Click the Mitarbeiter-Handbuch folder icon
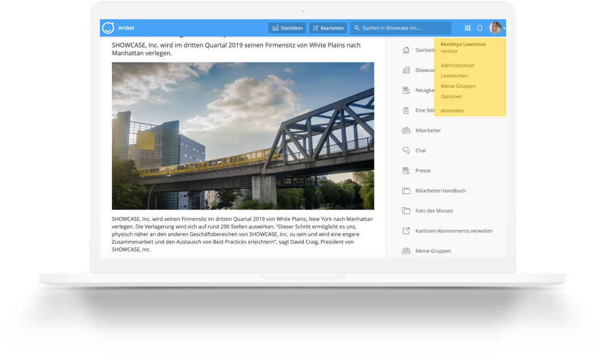Screen dimensions: 606x364 click(406, 191)
